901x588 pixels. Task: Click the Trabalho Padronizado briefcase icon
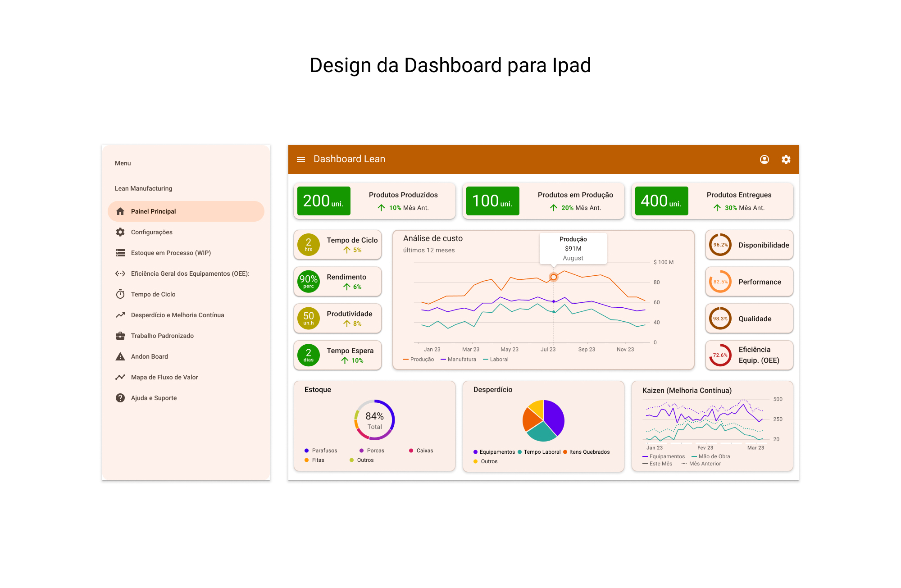(x=120, y=336)
